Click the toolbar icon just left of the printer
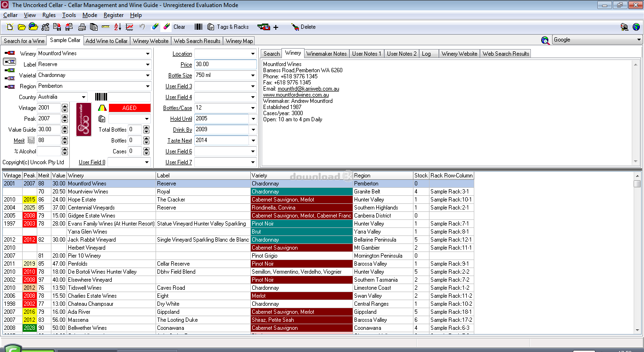This screenshot has height=352, width=644. point(69,27)
